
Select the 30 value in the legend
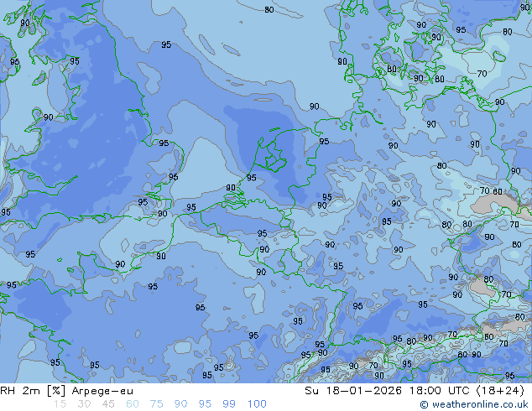(x=84, y=404)
